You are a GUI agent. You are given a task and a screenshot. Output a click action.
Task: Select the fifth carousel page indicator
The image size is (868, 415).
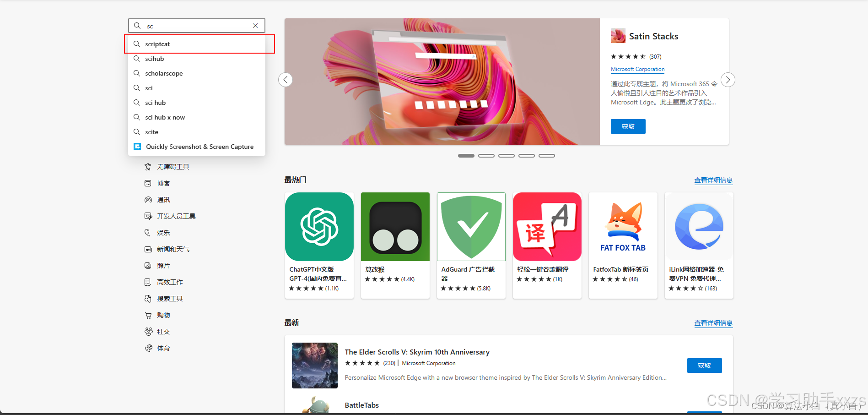click(547, 156)
